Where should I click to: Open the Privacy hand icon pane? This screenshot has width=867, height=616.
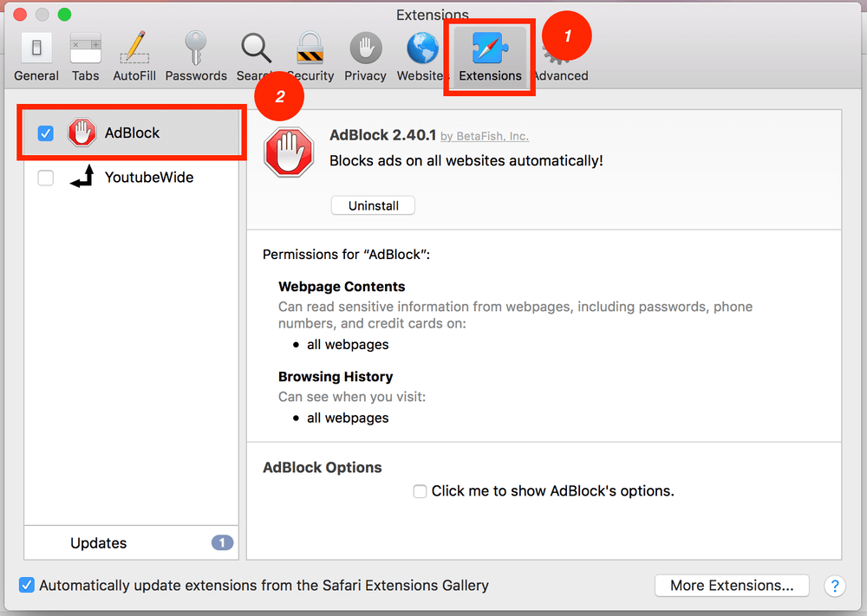click(365, 50)
